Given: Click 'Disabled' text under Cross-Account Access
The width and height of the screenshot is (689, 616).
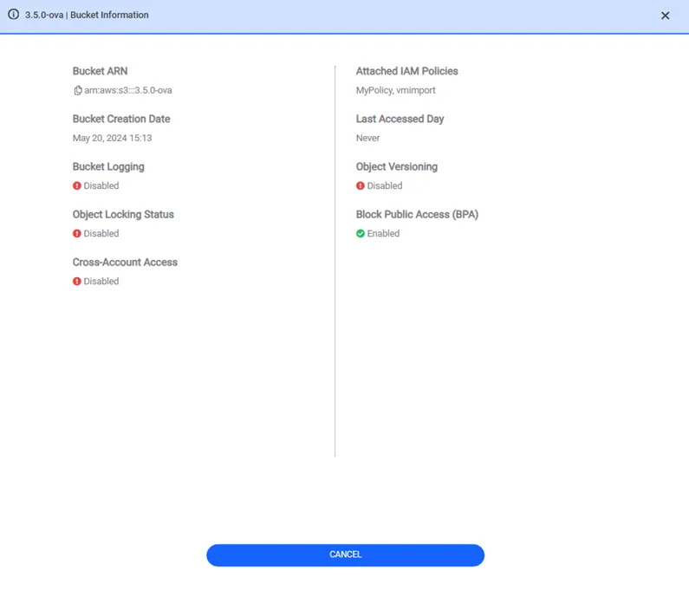Looking at the screenshot, I should tap(101, 282).
